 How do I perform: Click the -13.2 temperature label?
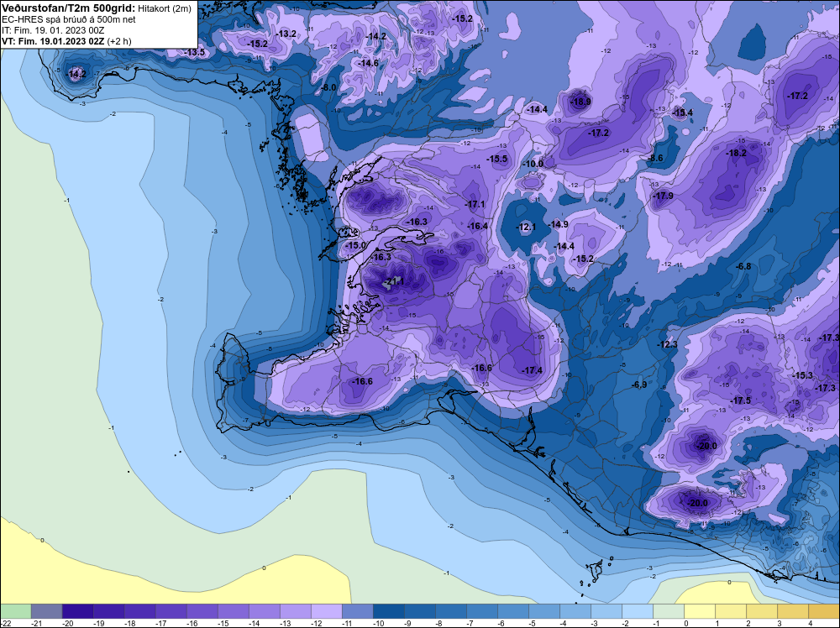tap(286, 34)
